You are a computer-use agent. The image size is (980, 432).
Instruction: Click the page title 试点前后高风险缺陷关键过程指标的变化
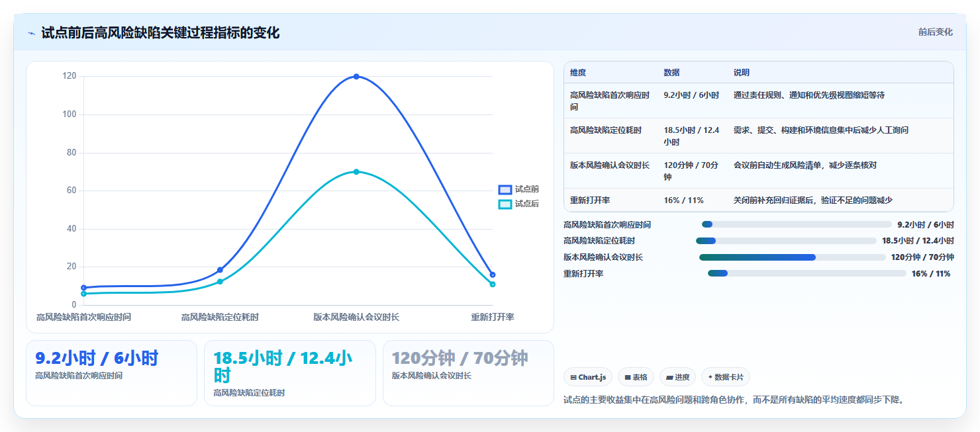[160, 33]
